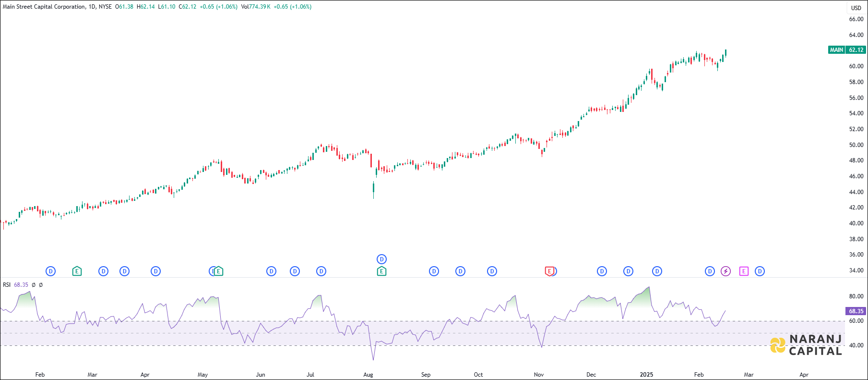868x380 pixels.
Task: Click the 44.00 price axis label
Action: tap(856, 192)
